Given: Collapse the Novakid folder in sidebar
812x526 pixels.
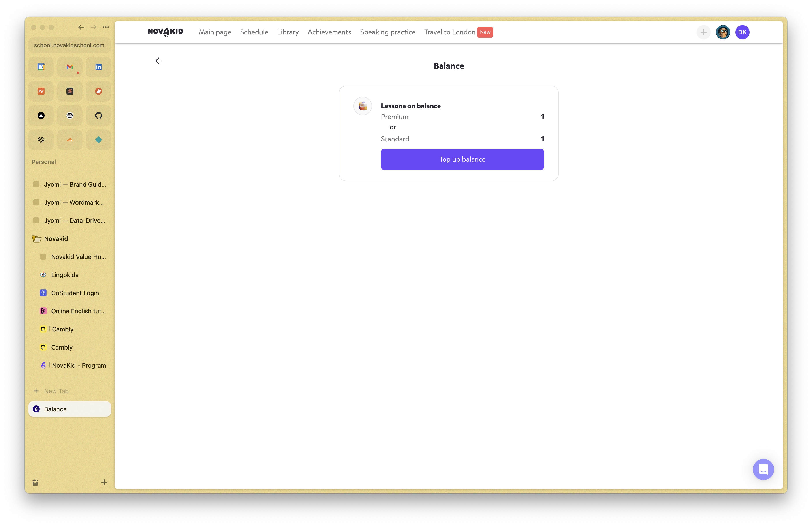Looking at the screenshot, I should (x=36, y=239).
